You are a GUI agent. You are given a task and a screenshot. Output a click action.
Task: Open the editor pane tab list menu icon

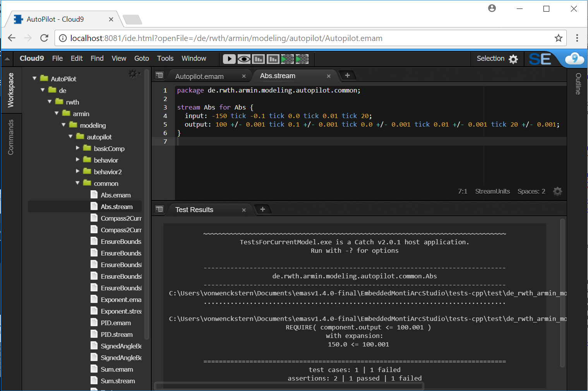pos(159,75)
